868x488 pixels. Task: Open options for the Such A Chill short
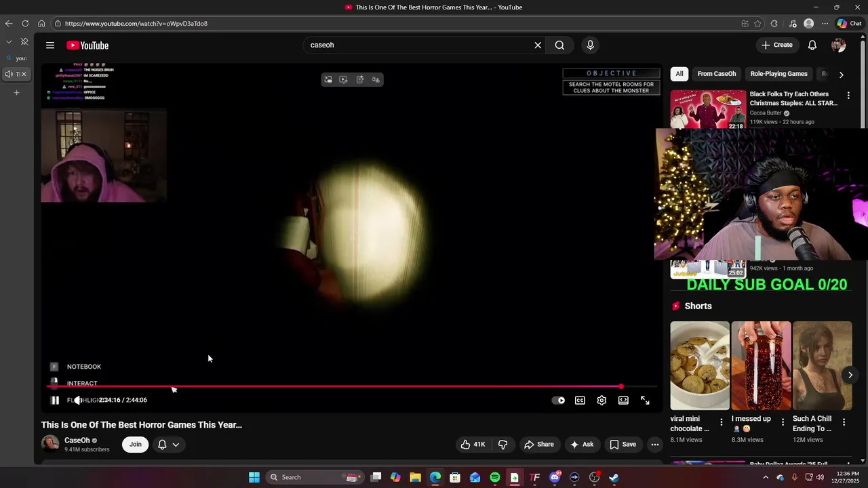pos(844,422)
